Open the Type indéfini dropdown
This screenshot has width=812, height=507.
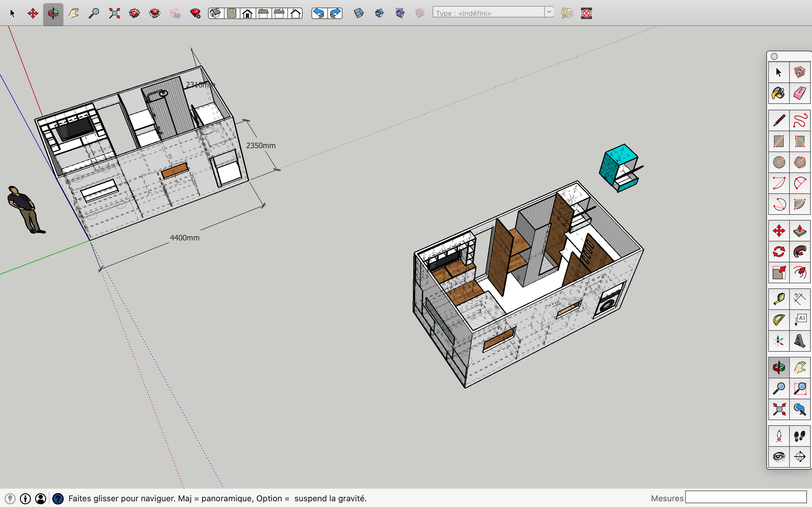click(488, 13)
